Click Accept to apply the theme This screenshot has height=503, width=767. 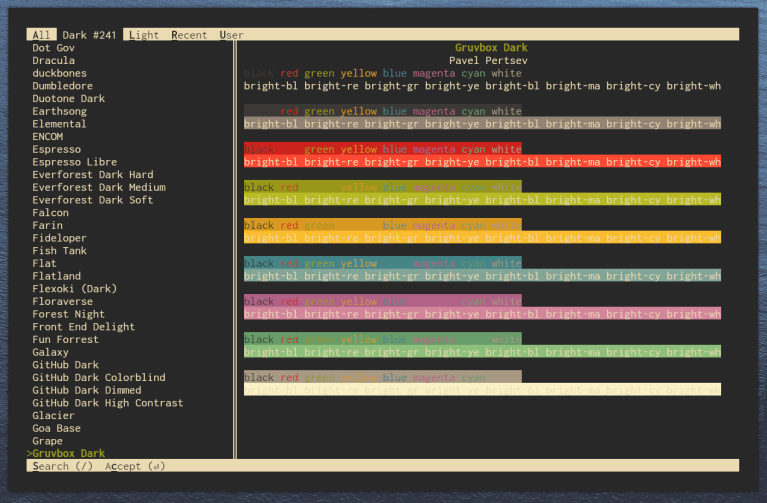[x=135, y=466]
